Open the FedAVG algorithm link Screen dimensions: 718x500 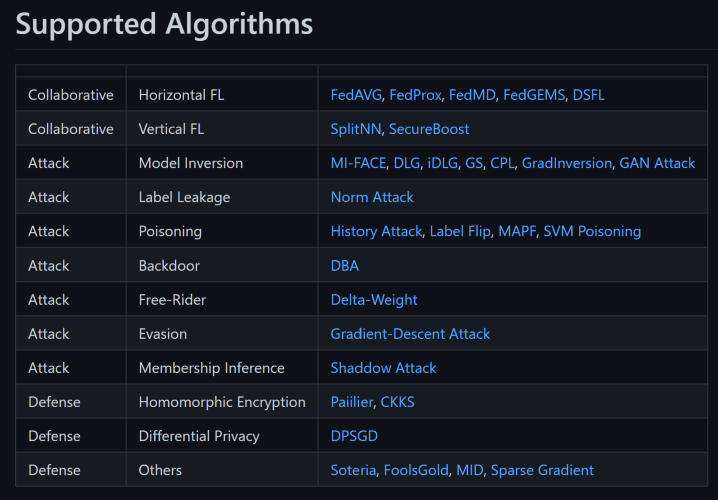[356, 95]
